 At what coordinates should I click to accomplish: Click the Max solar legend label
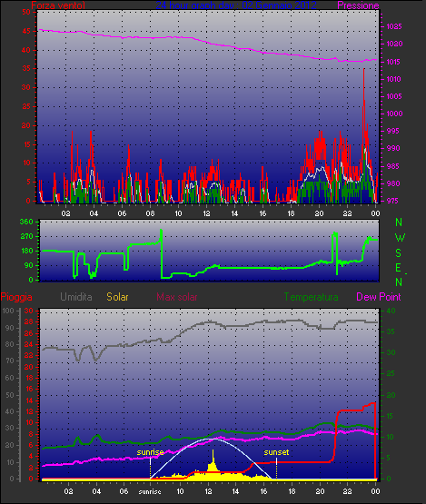coord(177,297)
